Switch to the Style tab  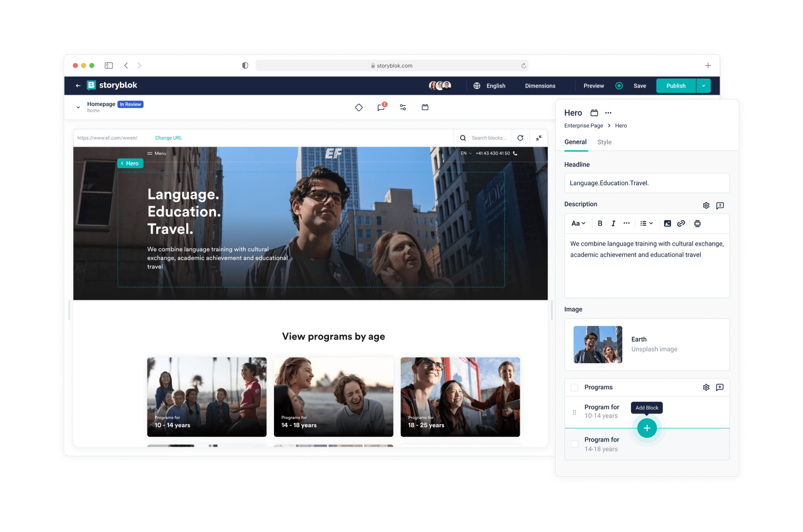(x=604, y=142)
